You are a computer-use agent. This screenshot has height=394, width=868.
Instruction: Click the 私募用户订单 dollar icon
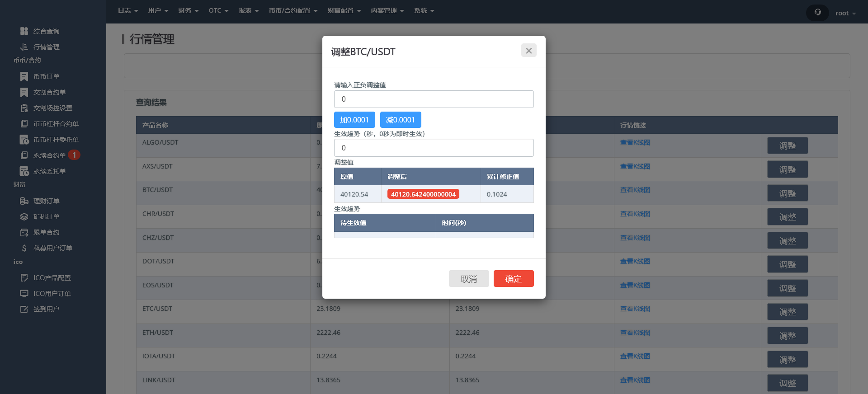[x=24, y=248]
